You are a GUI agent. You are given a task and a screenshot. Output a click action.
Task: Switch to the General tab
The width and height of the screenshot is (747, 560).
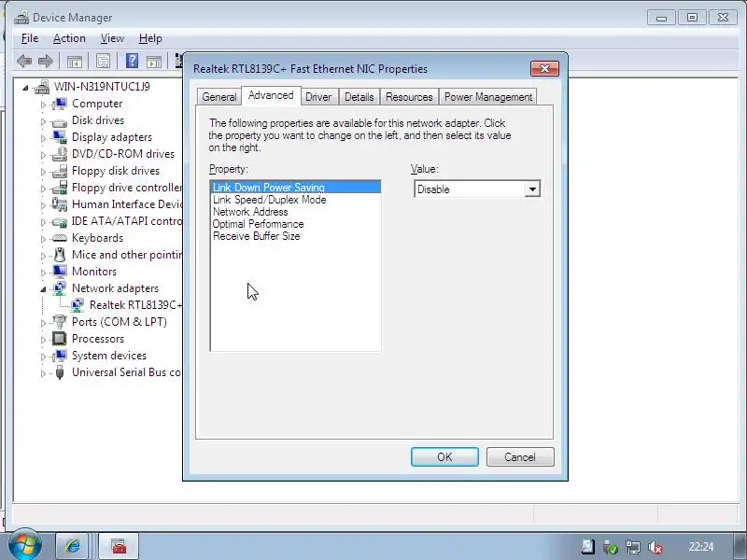tap(219, 97)
